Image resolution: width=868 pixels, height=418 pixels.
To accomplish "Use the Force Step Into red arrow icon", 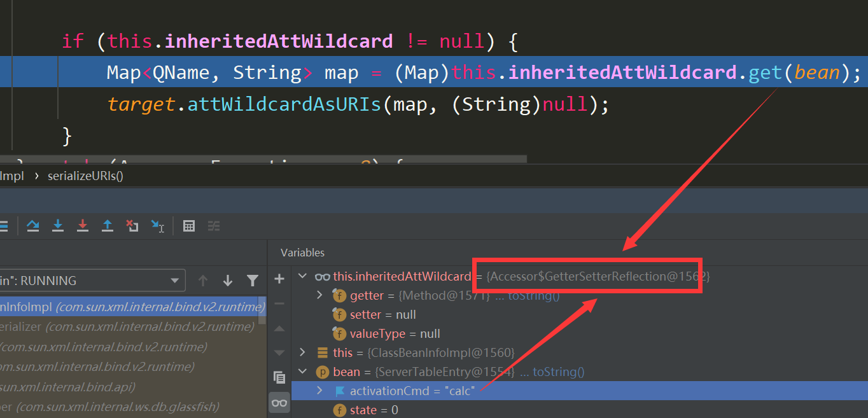I will pos(82,226).
